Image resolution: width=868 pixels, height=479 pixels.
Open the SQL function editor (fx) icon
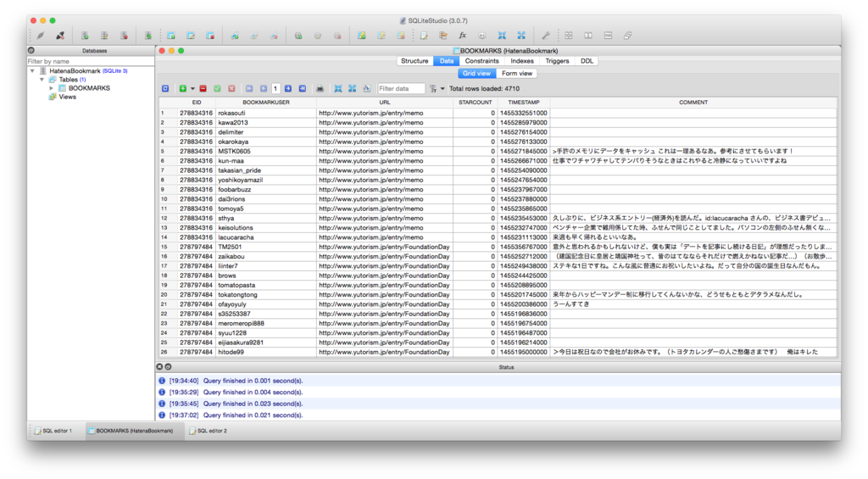462,36
